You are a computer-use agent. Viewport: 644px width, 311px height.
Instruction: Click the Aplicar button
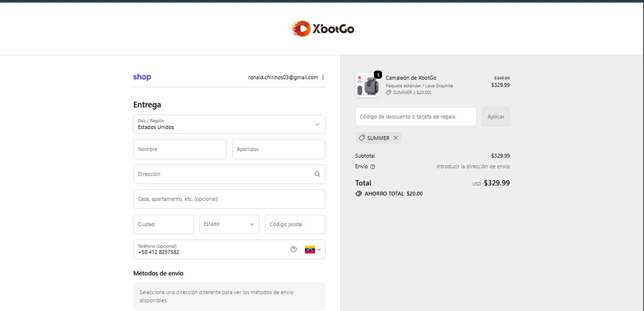pos(496,117)
